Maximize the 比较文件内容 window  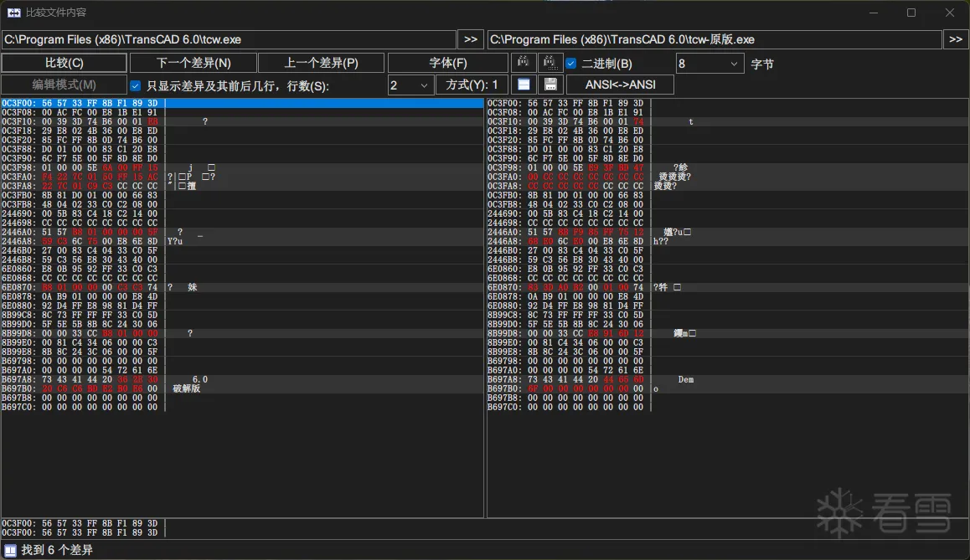(x=911, y=13)
